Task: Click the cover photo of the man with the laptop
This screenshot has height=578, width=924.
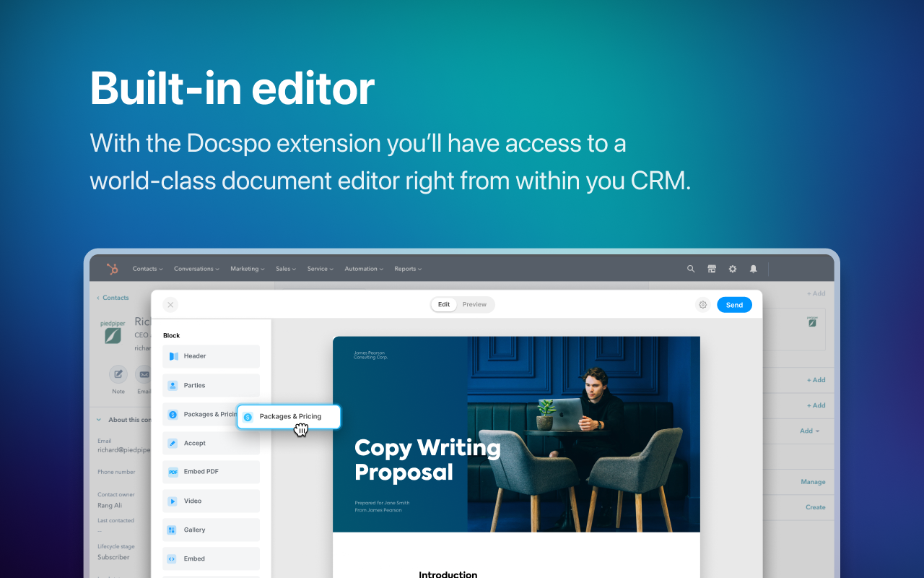Action: click(583, 434)
